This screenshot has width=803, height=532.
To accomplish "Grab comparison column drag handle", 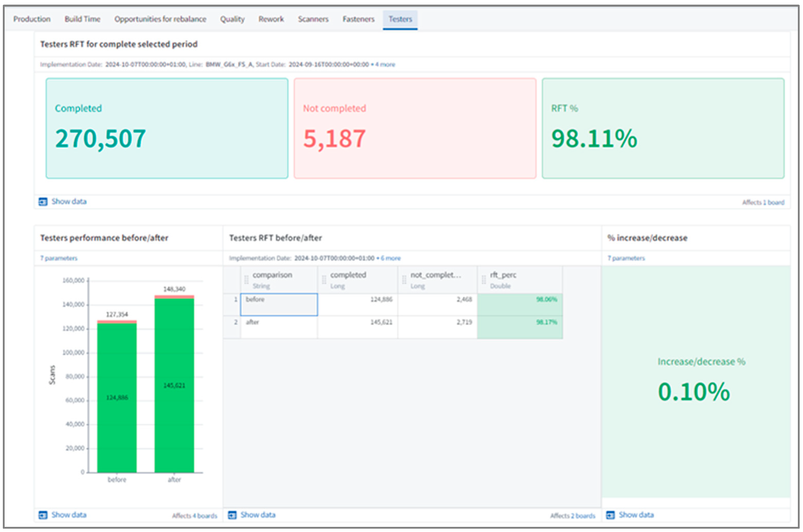I will click(246, 280).
